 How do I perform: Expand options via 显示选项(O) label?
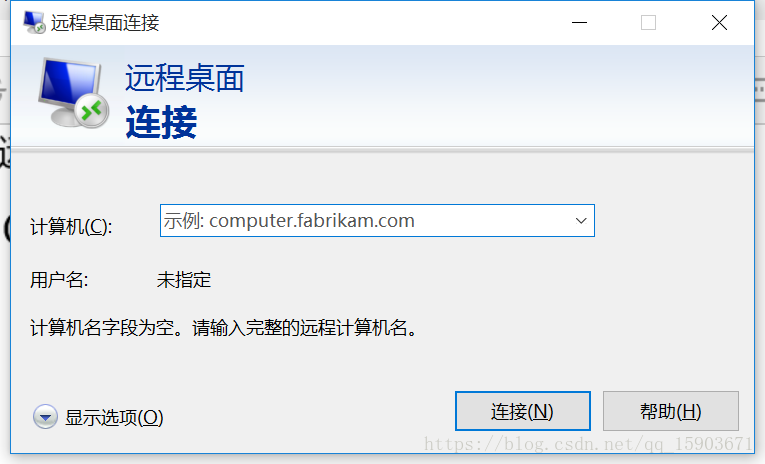[x=114, y=418]
